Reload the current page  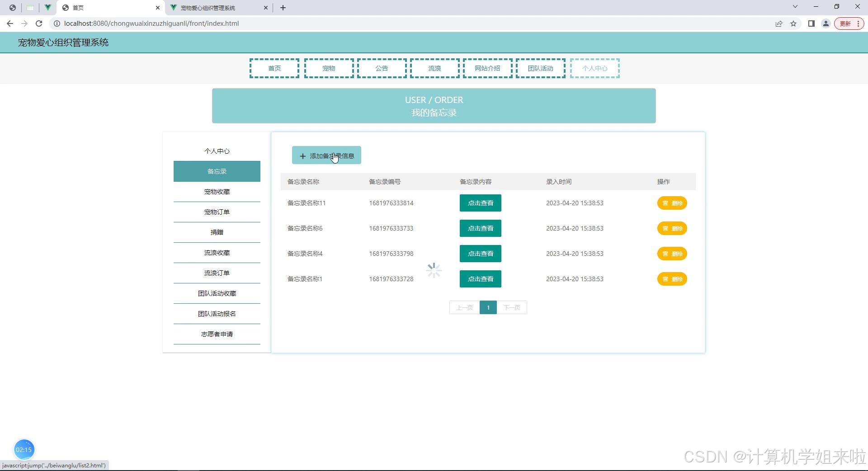point(39,24)
